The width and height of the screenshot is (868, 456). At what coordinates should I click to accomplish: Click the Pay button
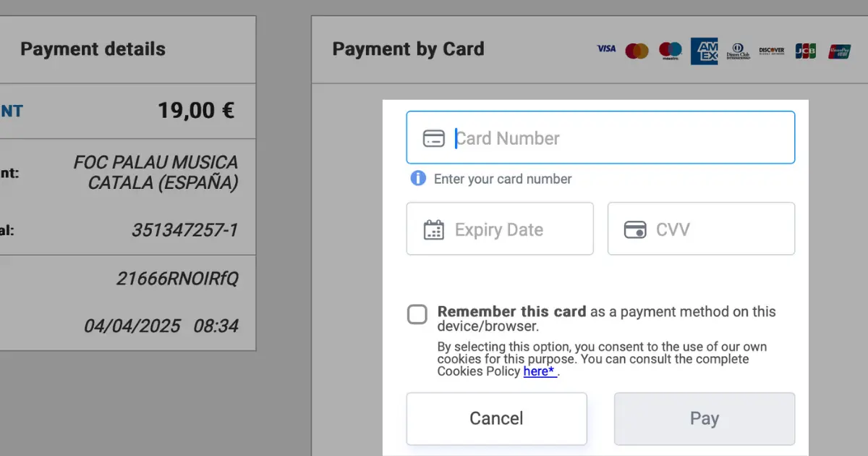coord(705,418)
